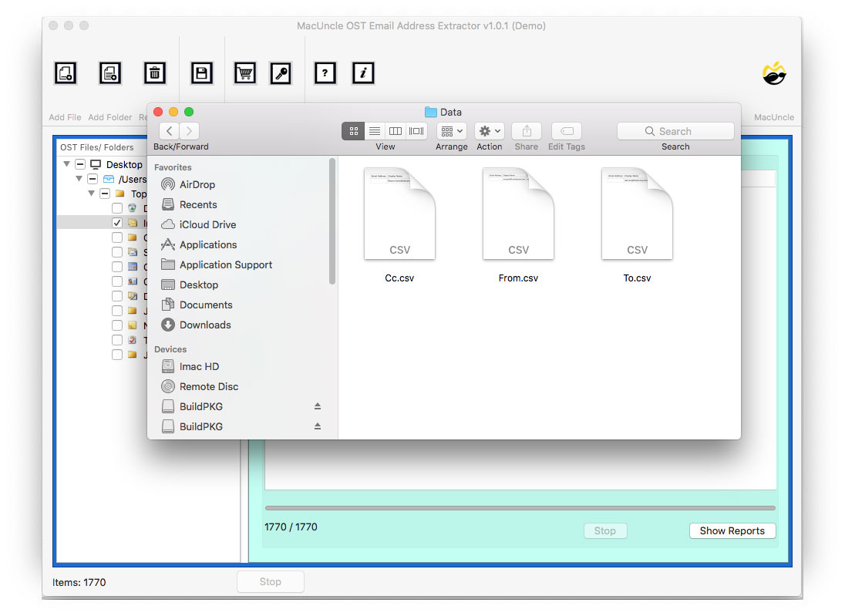Screen dimensions: 845x616
Task: Select Remote Disc under Devices
Action: pos(209,386)
